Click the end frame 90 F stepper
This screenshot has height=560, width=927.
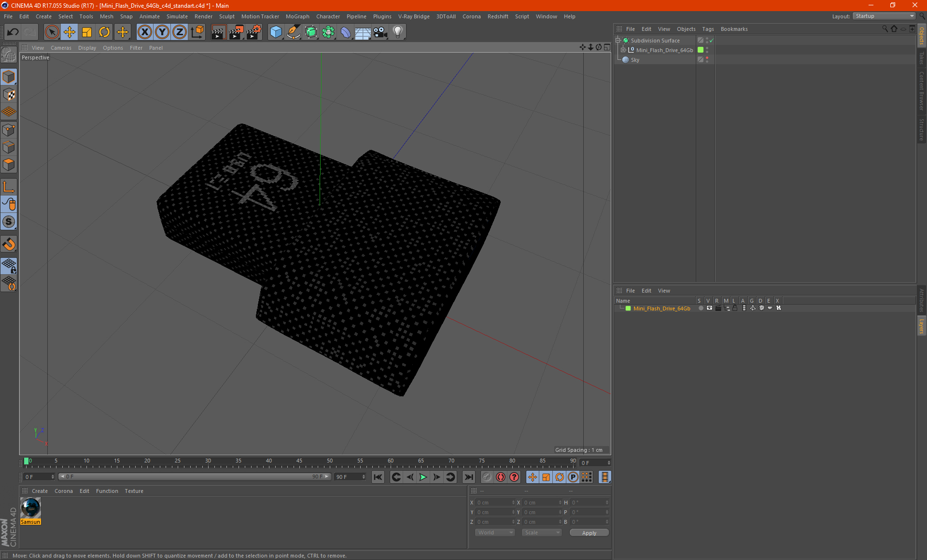coord(364,477)
